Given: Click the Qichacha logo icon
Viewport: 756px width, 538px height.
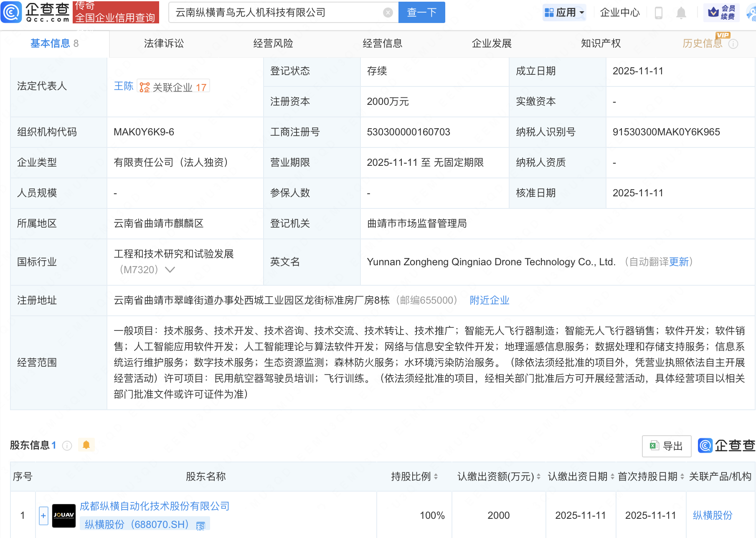Looking at the screenshot, I should (x=11, y=12).
